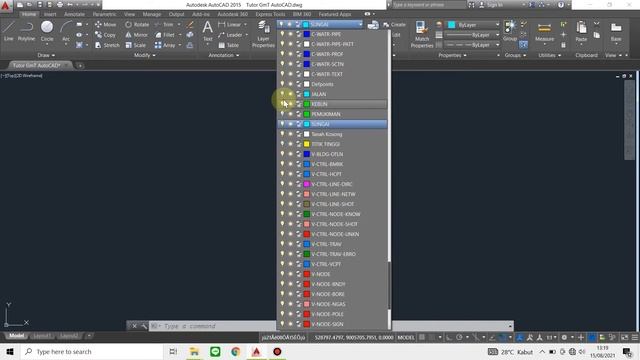Click the Paste clipboard icon
Image resolution: width=640 pixels, height=360 pixels.
coord(581,32)
